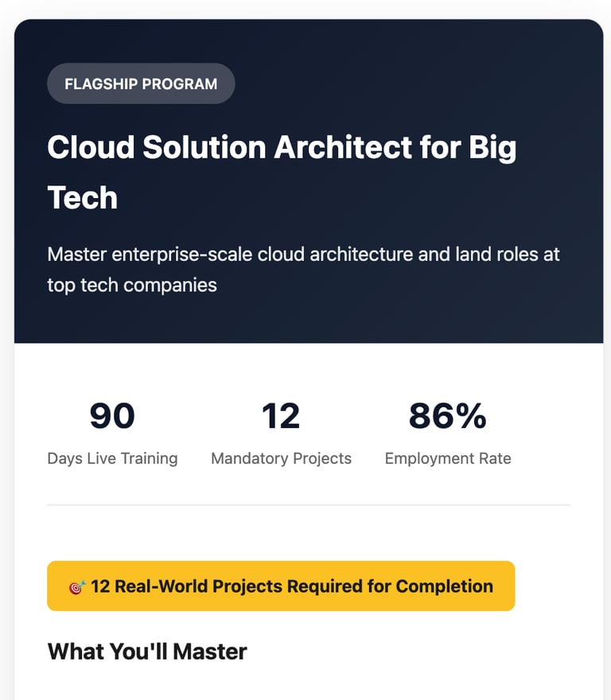Select the "Employment Rate" label
Image resolution: width=611 pixels, height=700 pixels.
[x=447, y=458]
